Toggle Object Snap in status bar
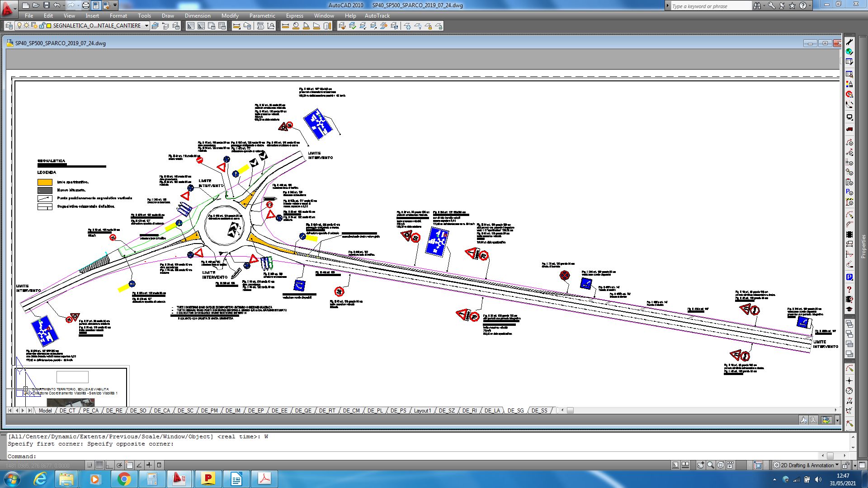The height and width of the screenshot is (488, 868). (129, 465)
